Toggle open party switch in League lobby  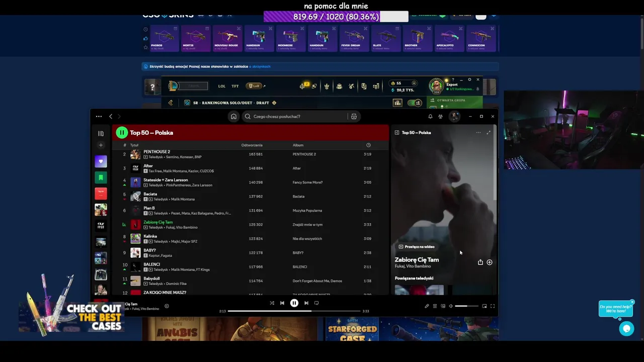click(415, 103)
